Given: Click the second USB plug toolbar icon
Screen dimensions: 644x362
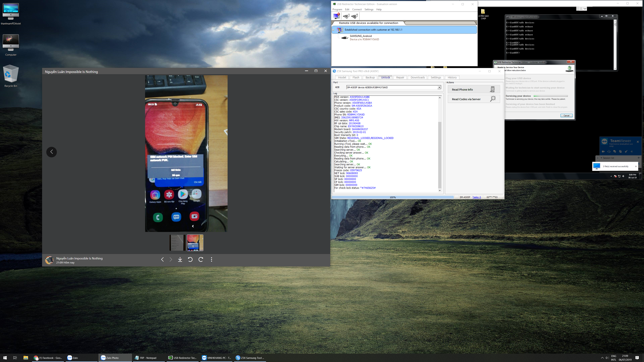Looking at the screenshot, I should 355,16.
